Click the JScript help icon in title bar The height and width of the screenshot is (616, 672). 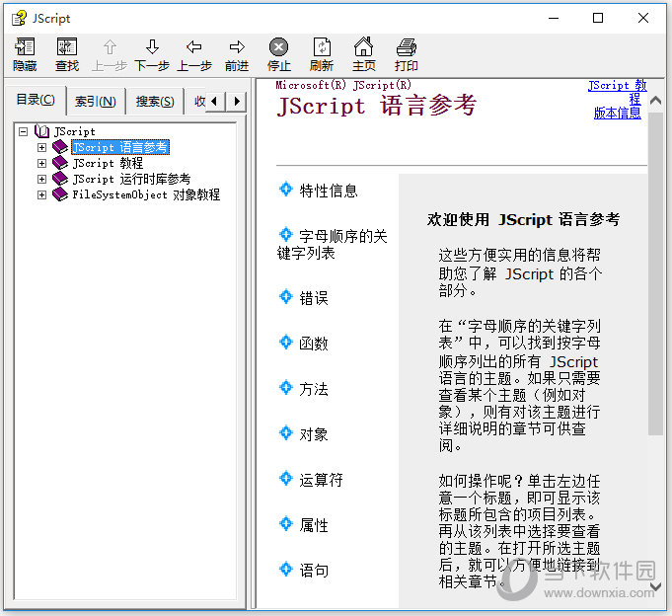19,19
